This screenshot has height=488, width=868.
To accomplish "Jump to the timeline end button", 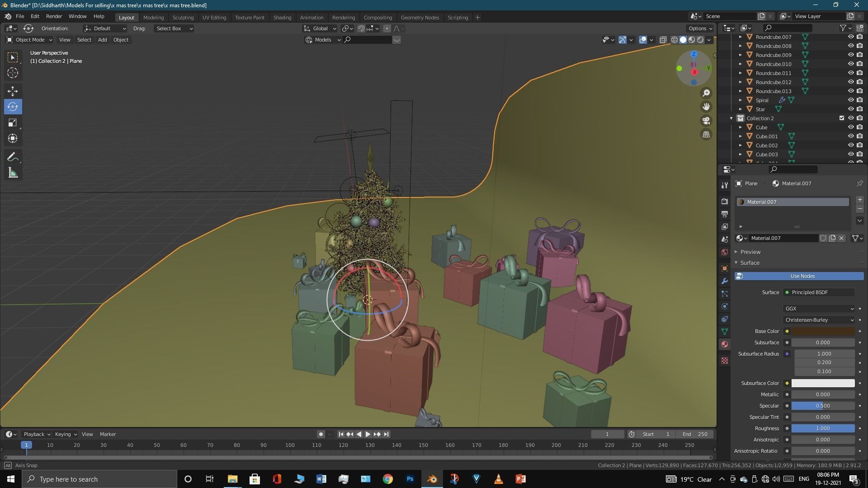I will tap(386, 434).
